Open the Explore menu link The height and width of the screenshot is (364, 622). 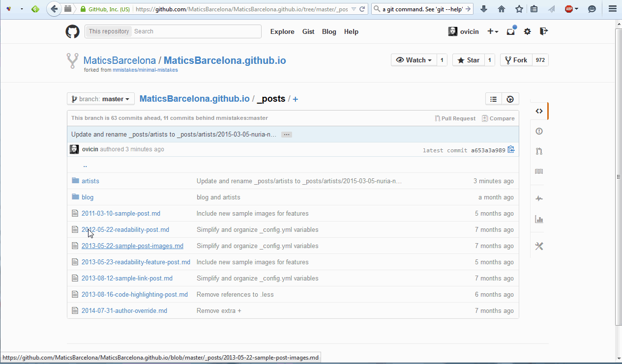coord(282,31)
